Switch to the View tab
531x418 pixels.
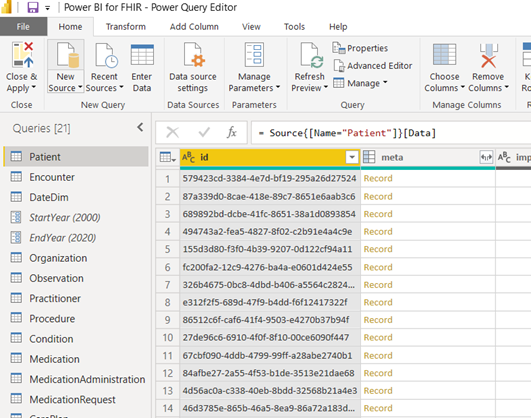[251, 26]
